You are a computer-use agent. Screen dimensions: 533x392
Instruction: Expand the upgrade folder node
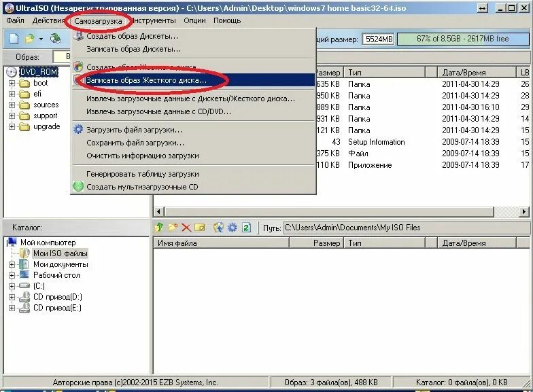[12, 126]
